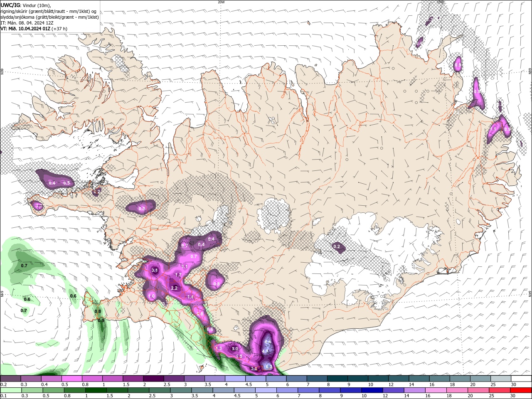Click the '3.0' value on south coast
This screenshot has height=399, width=532.
tap(235, 349)
